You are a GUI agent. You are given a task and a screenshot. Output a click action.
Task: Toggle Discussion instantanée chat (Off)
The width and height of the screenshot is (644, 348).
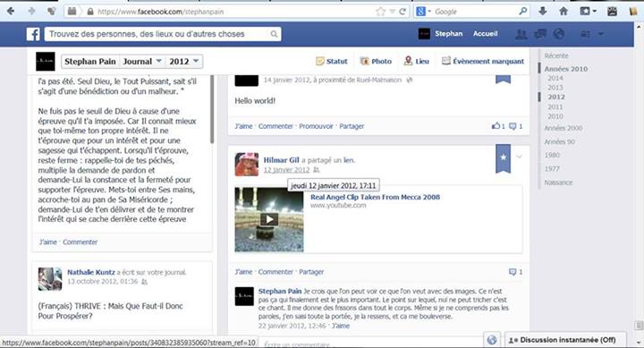coord(565,340)
